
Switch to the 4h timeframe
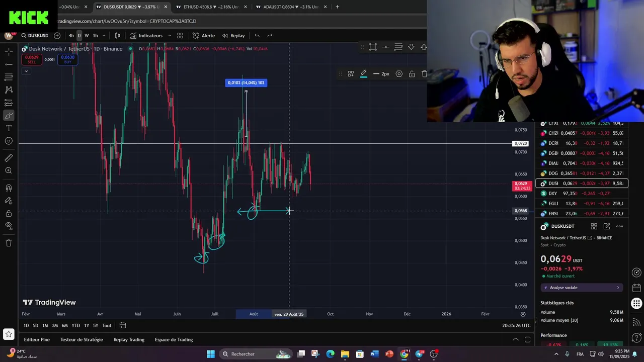coord(71,36)
